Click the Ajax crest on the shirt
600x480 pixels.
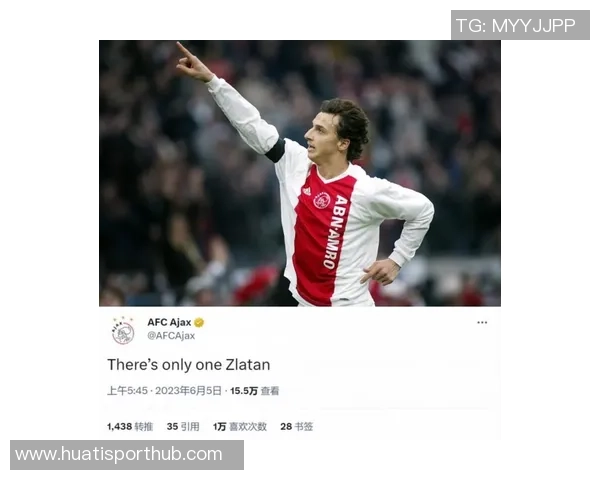(x=321, y=200)
